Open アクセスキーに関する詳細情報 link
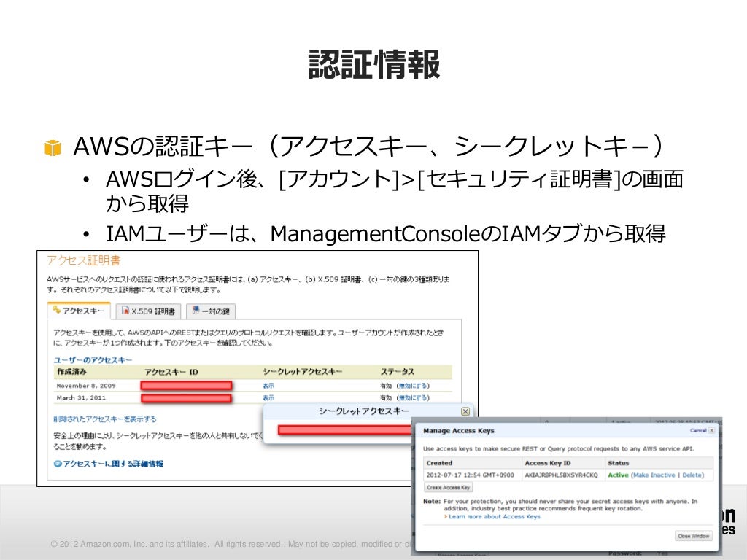 (113, 463)
